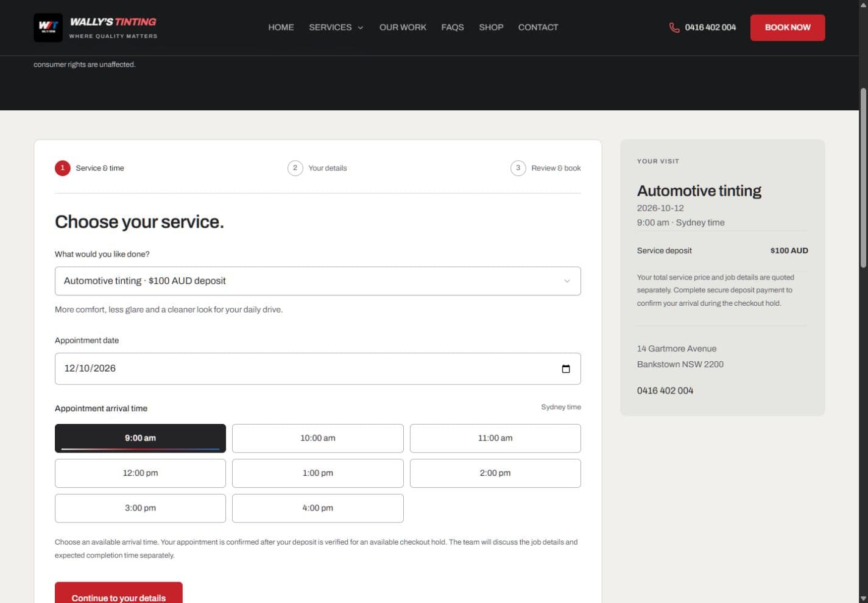This screenshot has height=603, width=868.
Task: Open the calendar picker icon in date field
Action: click(x=566, y=368)
